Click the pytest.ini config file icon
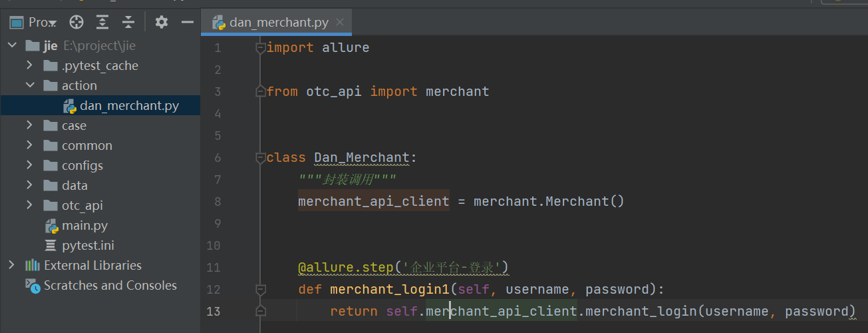The image size is (868, 333). click(x=51, y=245)
